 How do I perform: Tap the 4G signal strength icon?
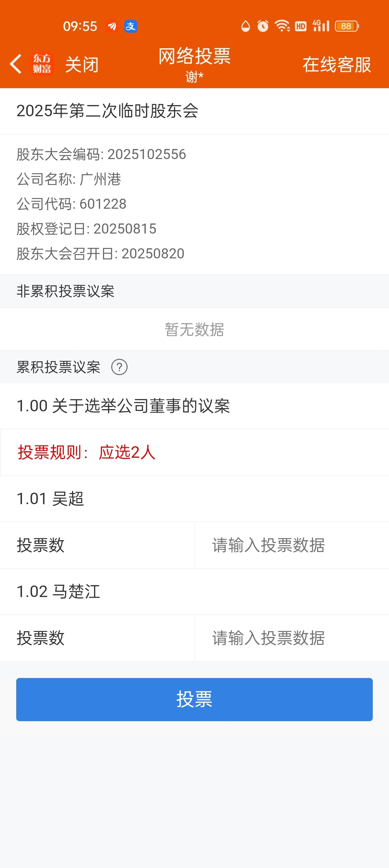coord(321,26)
